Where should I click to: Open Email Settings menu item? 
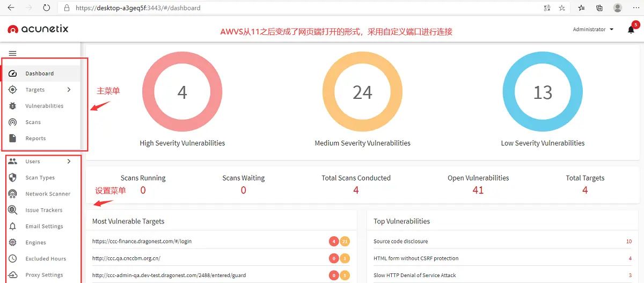coord(44,226)
